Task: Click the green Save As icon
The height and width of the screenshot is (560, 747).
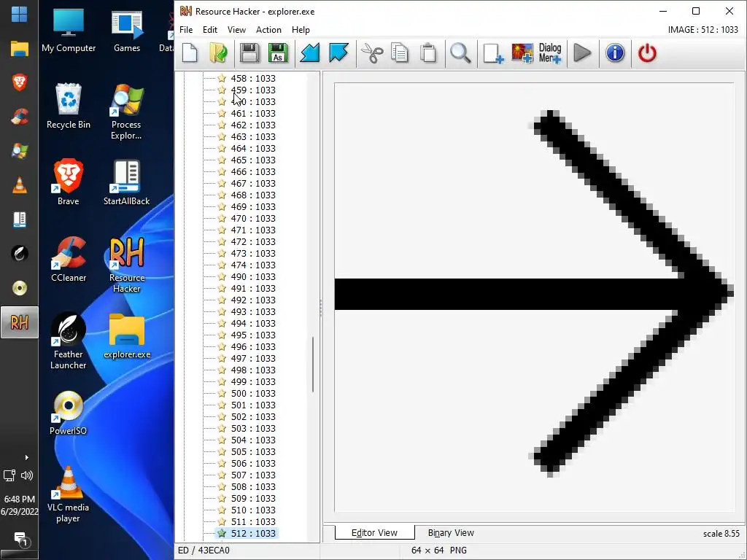Action: pyautogui.click(x=278, y=52)
